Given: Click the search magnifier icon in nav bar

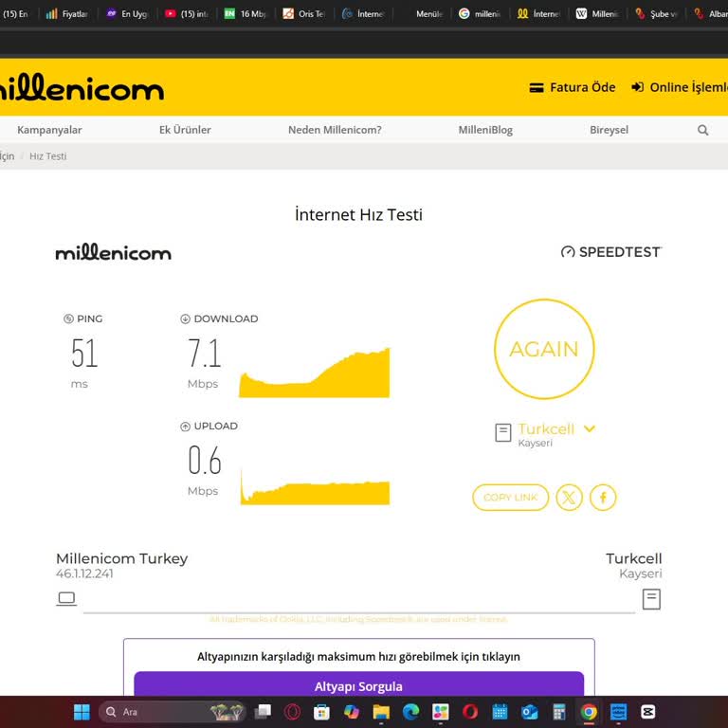Looking at the screenshot, I should pyautogui.click(x=702, y=130).
